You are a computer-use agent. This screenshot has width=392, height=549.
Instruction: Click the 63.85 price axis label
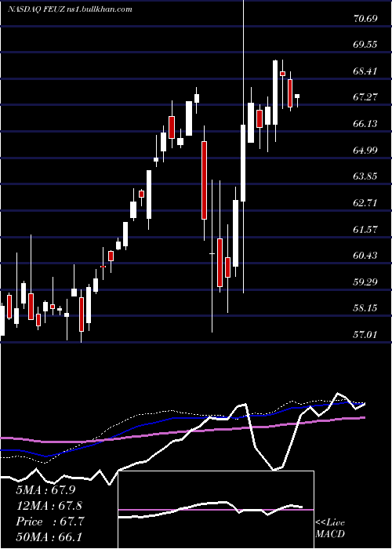365,176
